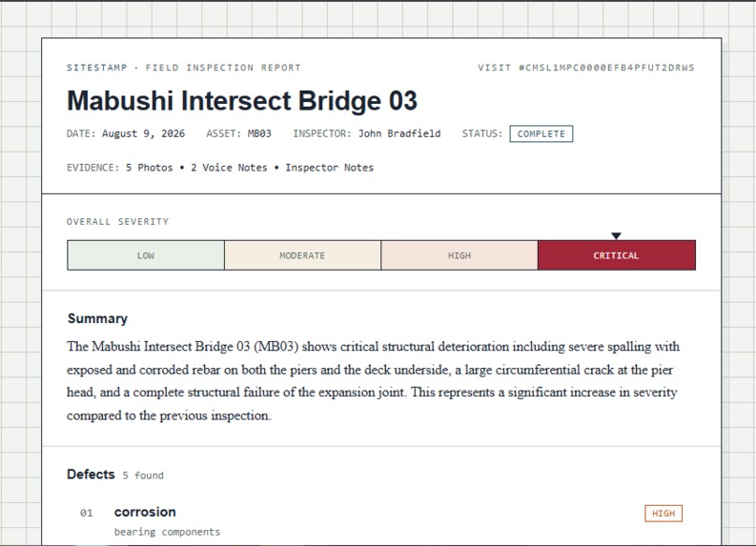Click inspector name John Bradfield

coord(399,133)
